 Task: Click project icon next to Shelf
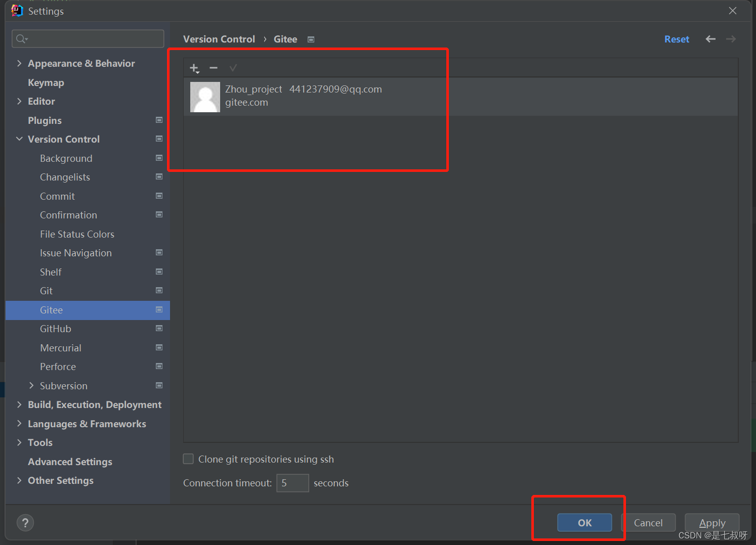coord(159,271)
